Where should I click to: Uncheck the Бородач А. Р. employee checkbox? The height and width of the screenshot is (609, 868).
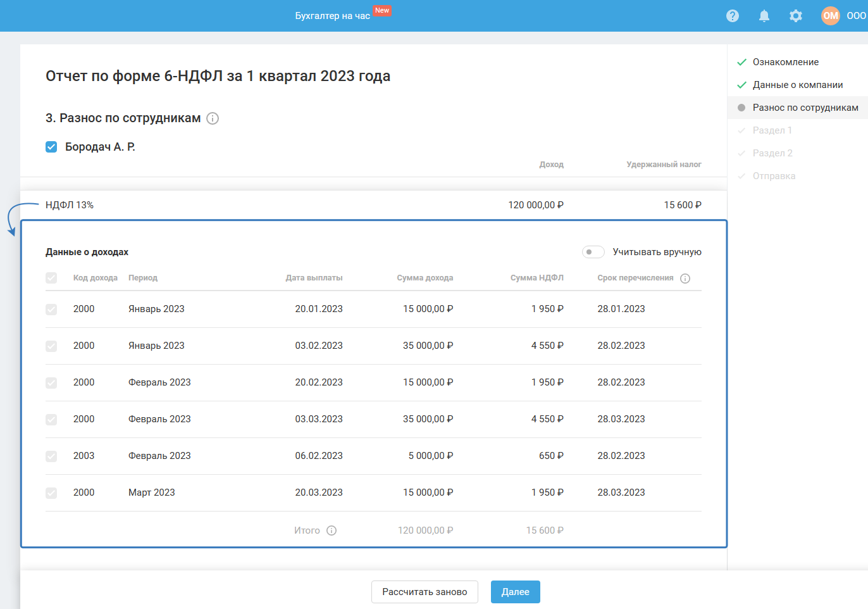click(x=51, y=147)
